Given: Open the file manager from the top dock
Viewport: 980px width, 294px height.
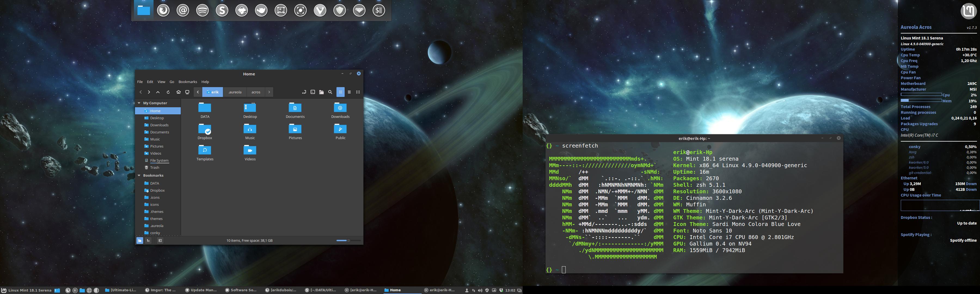Looking at the screenshot, I should tap(143, 10).
